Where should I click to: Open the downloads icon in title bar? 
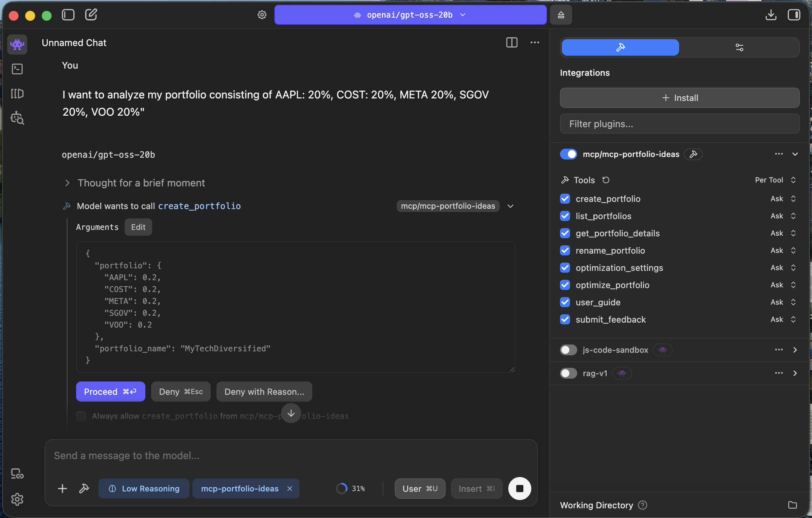click(771, 15)
